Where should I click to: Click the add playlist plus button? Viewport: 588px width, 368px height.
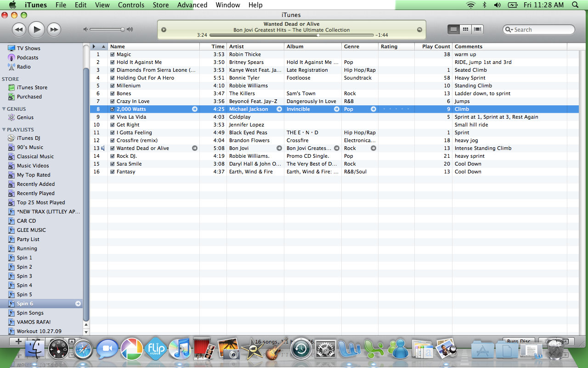tap(18, 341)
